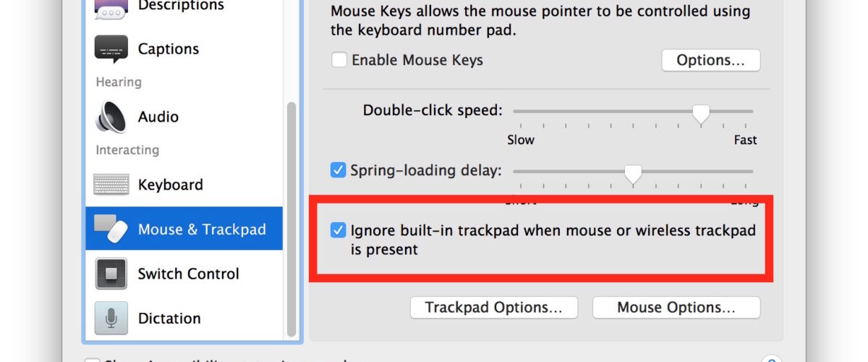Click the Double-click speed slider knob

700,113
